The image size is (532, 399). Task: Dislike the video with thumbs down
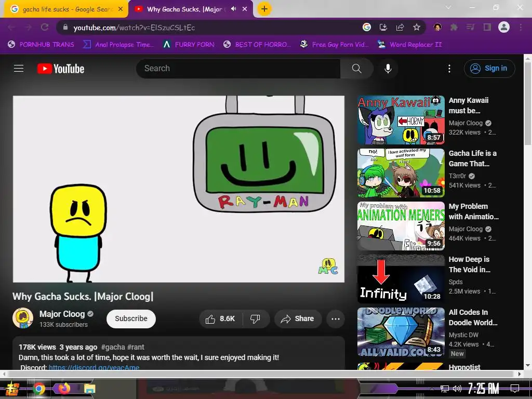[x=255, y=318]
